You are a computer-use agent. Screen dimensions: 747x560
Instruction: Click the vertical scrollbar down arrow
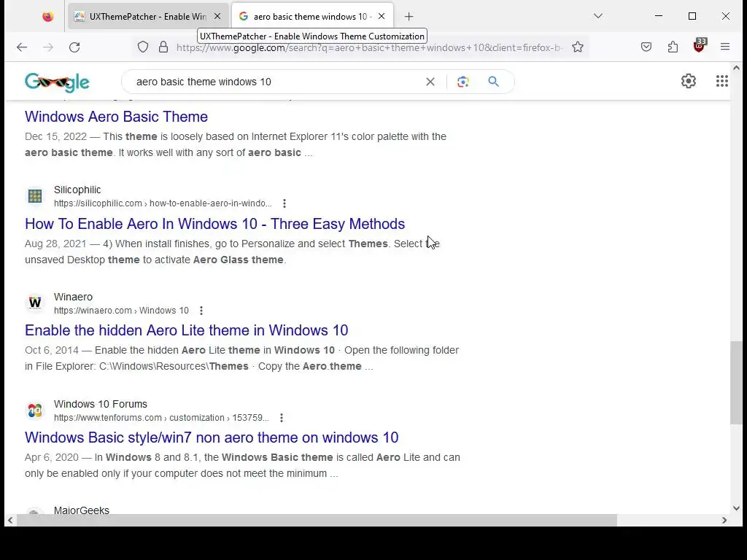point(736,508)
